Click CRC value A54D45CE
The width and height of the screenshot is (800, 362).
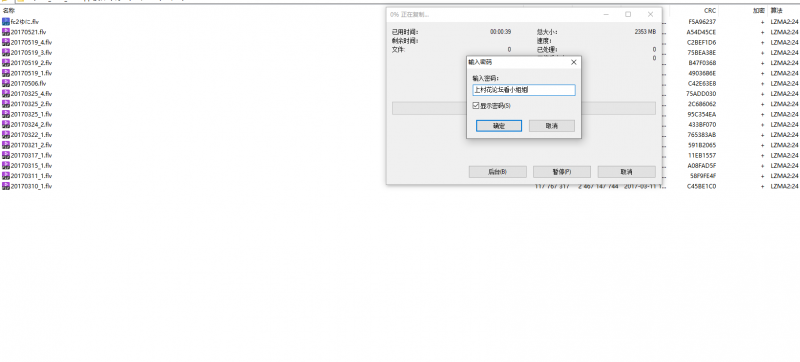click(702, 32)
